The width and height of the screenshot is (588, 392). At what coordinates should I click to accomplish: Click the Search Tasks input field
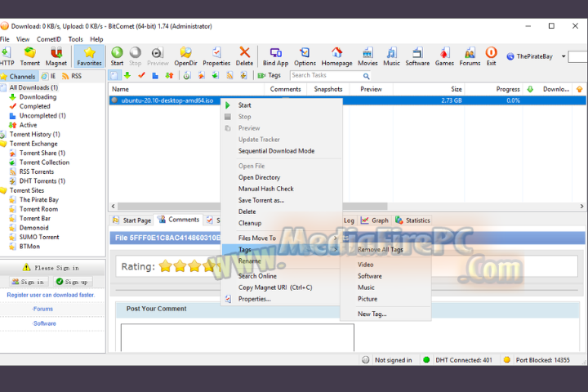[x=326, y=75]
